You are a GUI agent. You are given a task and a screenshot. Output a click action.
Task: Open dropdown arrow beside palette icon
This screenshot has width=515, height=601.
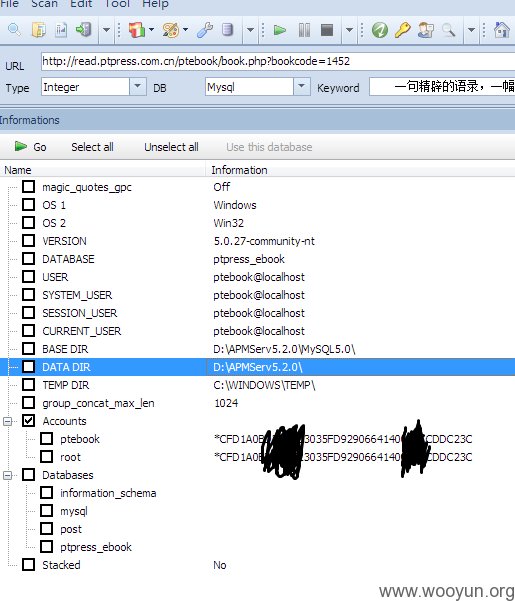pyautogui.click(x=185, y=30)
